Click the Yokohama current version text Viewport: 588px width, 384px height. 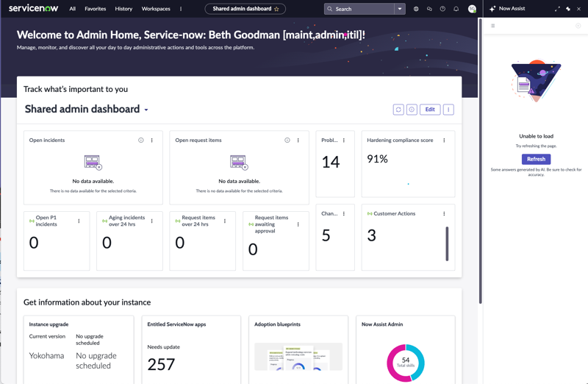(46, 356)
